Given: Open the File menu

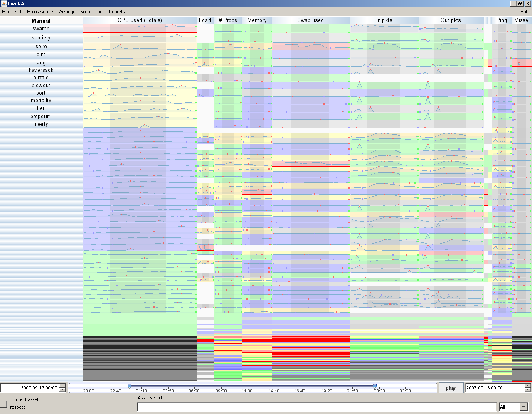Looking at the screenshot, I should point(5,12).
